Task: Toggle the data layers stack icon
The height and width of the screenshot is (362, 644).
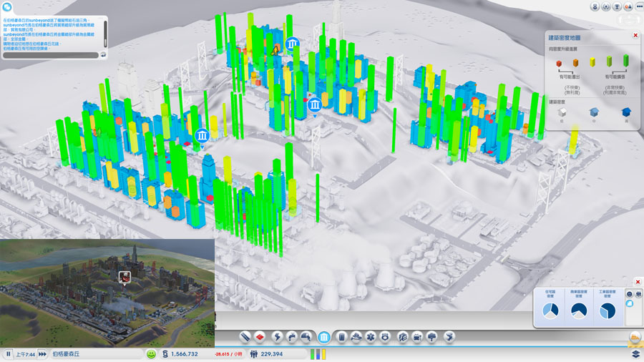Action: point(635,353)
